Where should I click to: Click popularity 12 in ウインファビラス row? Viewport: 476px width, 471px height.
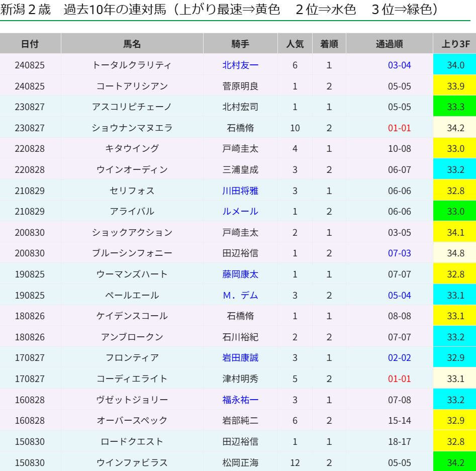pos(295,462)
